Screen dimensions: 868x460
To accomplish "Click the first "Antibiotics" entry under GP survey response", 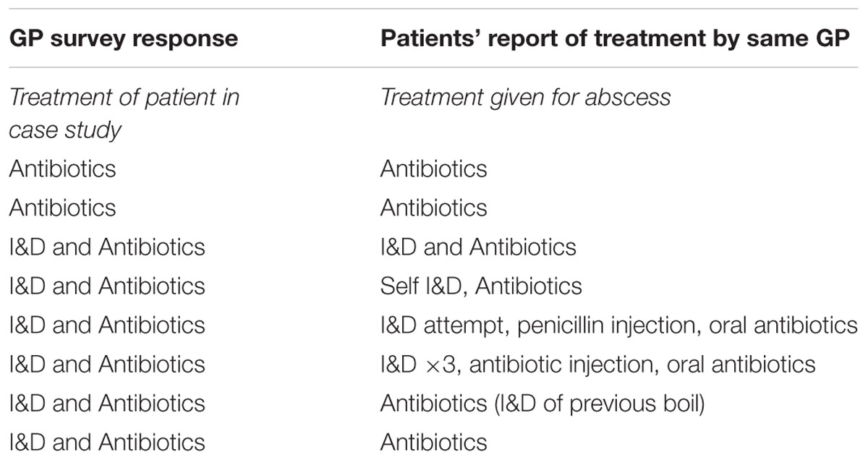I will [x=62, y=169].
